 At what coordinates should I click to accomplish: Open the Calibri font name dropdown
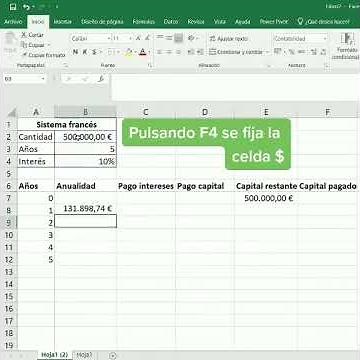109,39
